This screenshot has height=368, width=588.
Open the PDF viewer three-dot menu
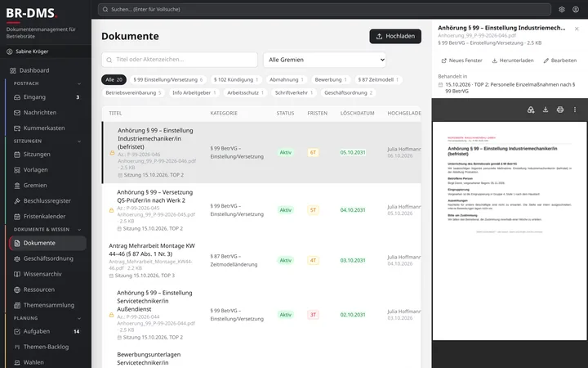point(574,110)
